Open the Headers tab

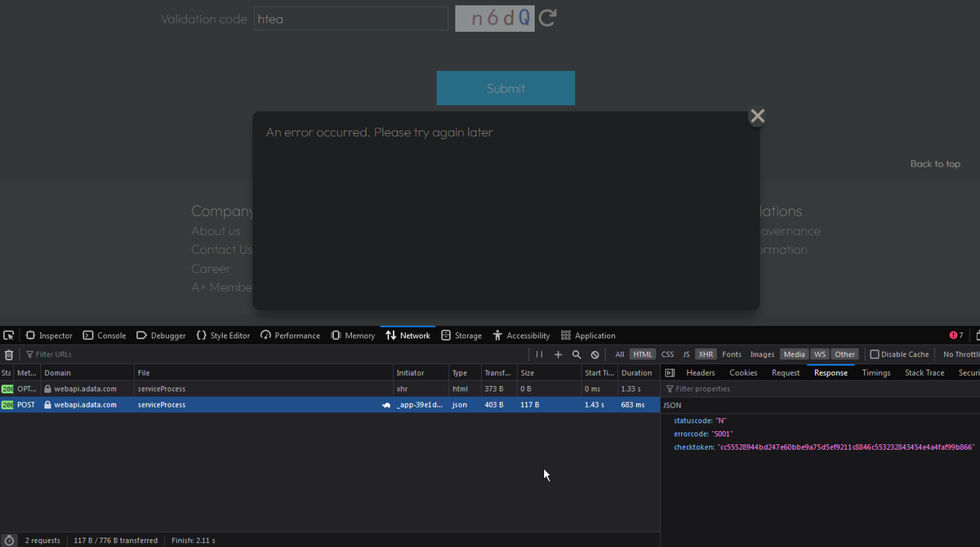pyautogui.click(x=701, y=373)
